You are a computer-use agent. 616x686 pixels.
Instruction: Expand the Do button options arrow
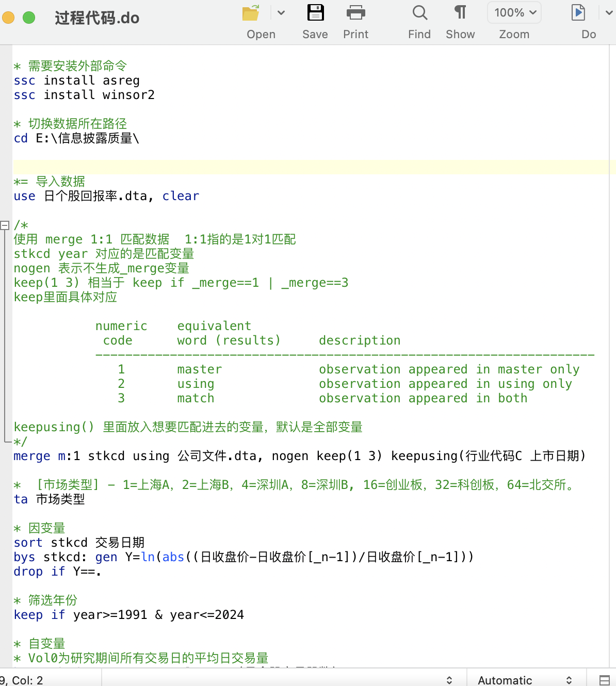click(609, 13)
